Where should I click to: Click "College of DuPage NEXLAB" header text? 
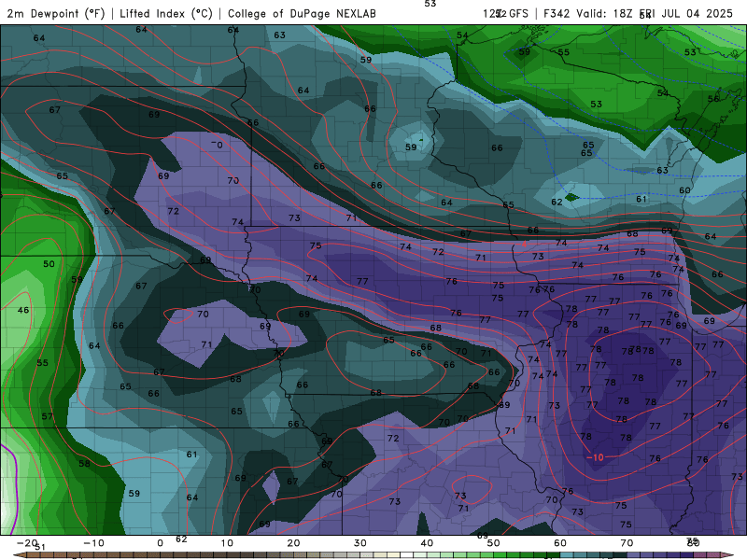point(302,14)
